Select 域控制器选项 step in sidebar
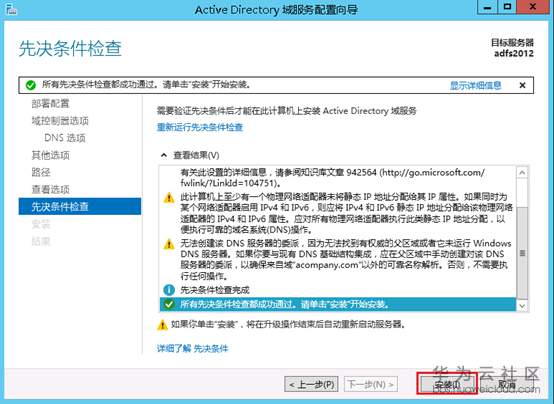The image size is (554, 404). [x=60, y=121]
